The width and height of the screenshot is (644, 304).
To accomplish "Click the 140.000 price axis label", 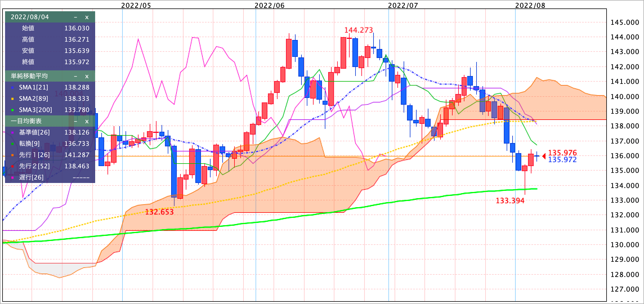I will [x=625, y=97].
